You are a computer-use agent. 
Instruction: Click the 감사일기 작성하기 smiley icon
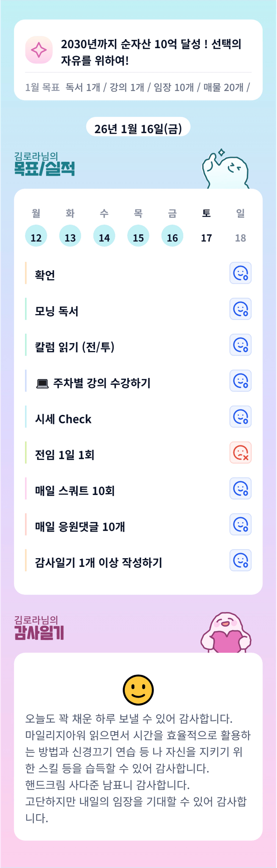click(x=240, y=560)
